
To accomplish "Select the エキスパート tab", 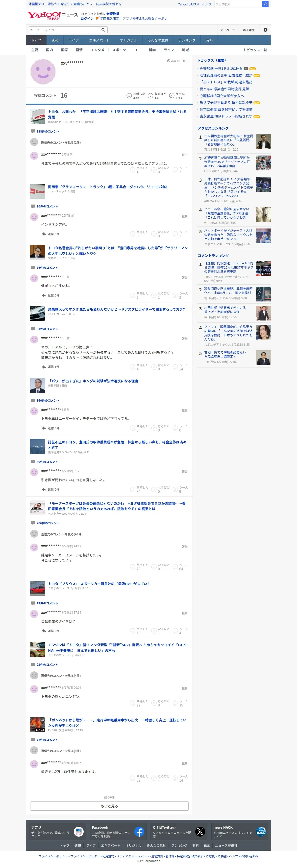I will [99, 40].
